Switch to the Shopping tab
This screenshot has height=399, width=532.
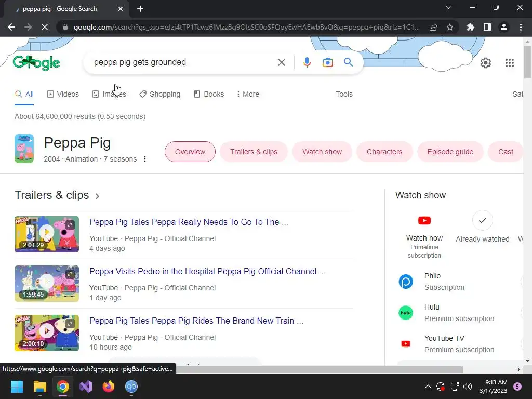(x=160, y=94)
